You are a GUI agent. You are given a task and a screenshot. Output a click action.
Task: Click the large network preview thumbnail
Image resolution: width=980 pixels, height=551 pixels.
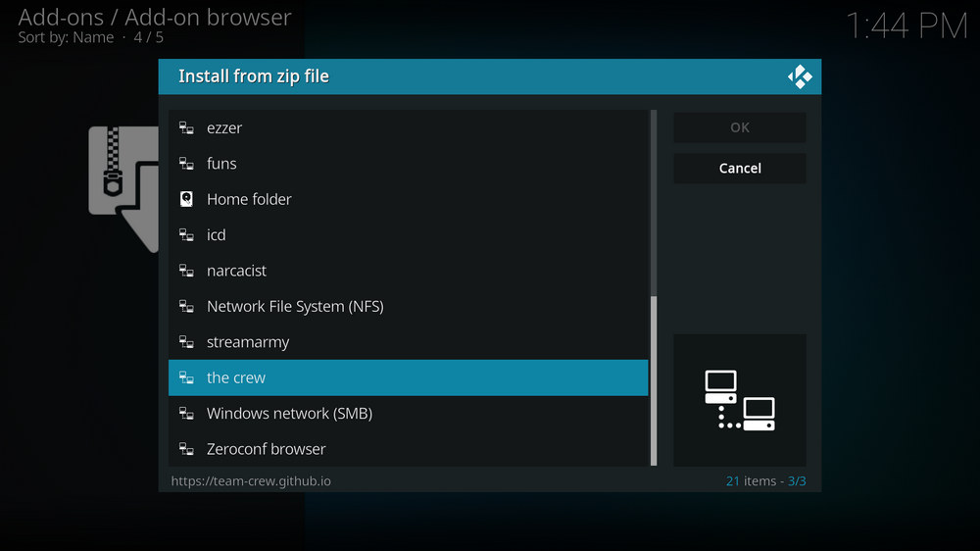(740, 400)
